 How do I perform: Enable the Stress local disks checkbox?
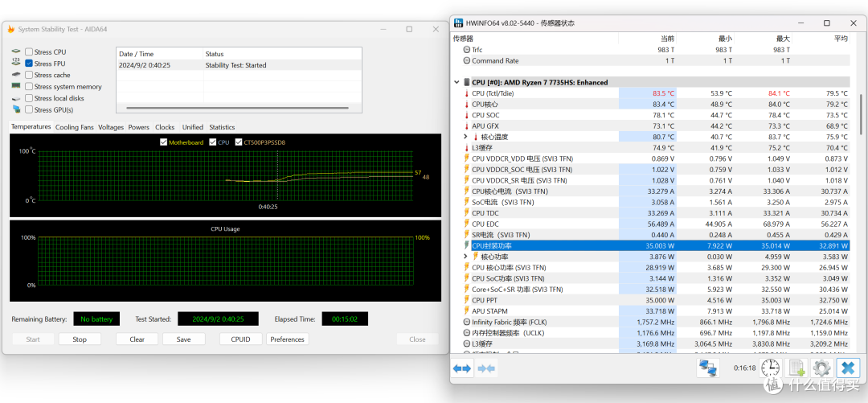coord(29,98)
